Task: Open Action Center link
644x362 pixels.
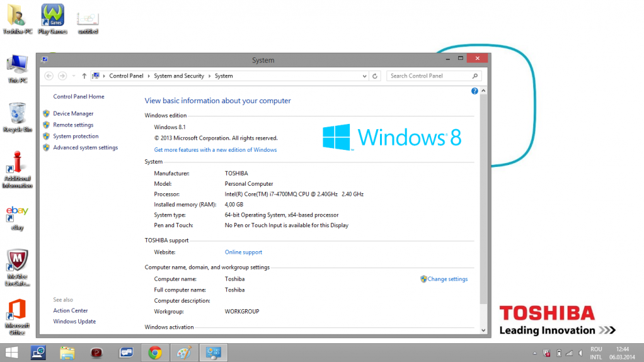Action: coord(70,311)
